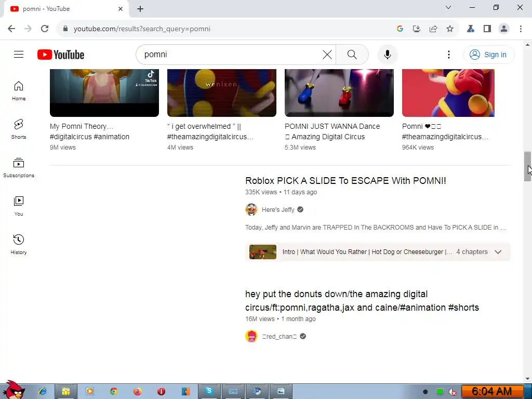Close the pomni - YouTube tab
This screenshot has height=399, width=532.
121,9
